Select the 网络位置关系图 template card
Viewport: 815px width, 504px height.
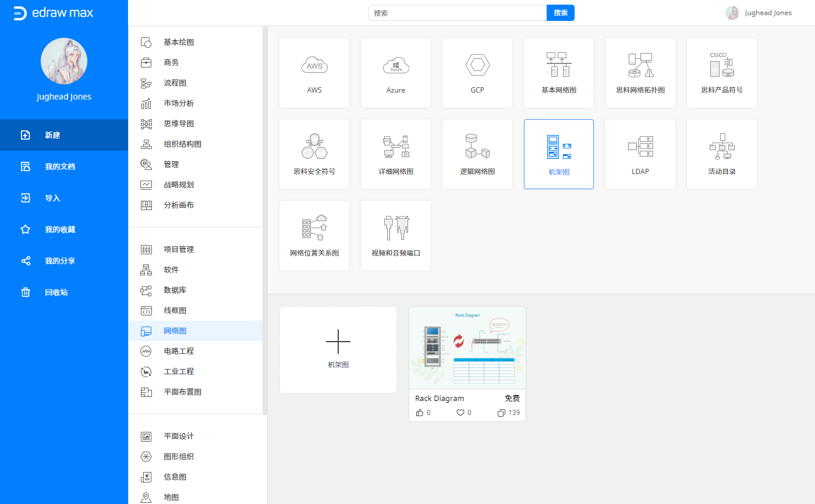[x=314, y=236]
